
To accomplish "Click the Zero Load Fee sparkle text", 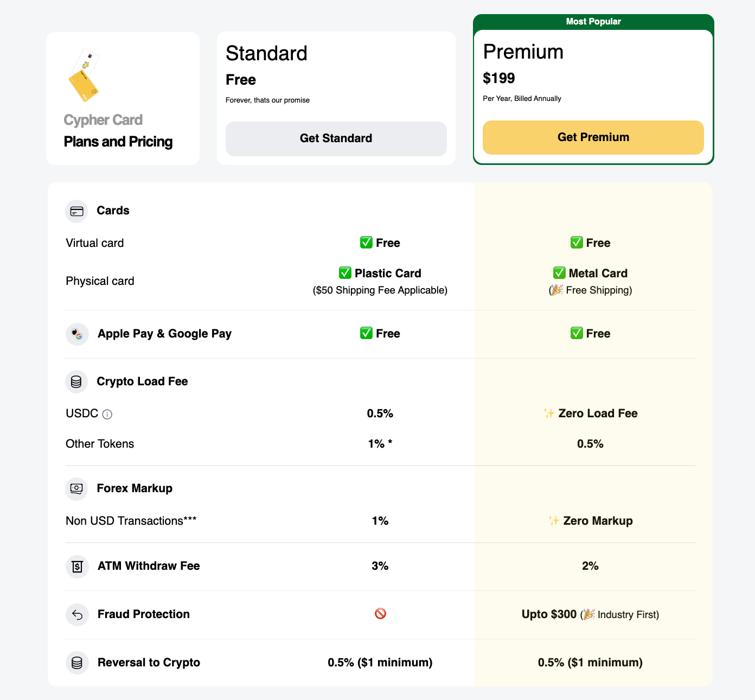I will [x=590, y=413].
